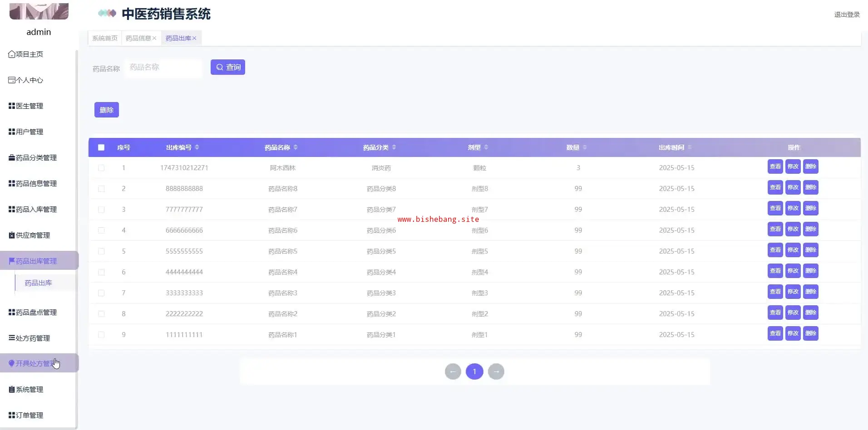868x430 pixels.
Task: Click the home icon beside 项目主页
Action: (x=12, y=54)
